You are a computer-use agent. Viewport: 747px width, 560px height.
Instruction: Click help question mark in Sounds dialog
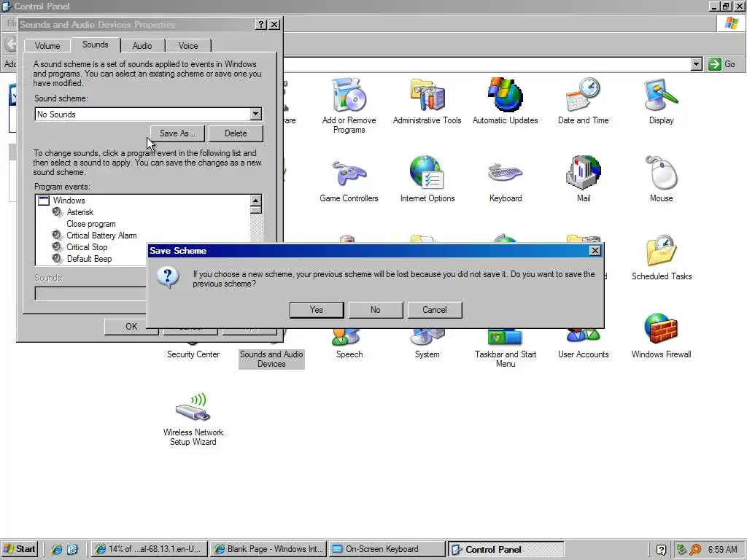pyautogui.click(x=260, y=25)
